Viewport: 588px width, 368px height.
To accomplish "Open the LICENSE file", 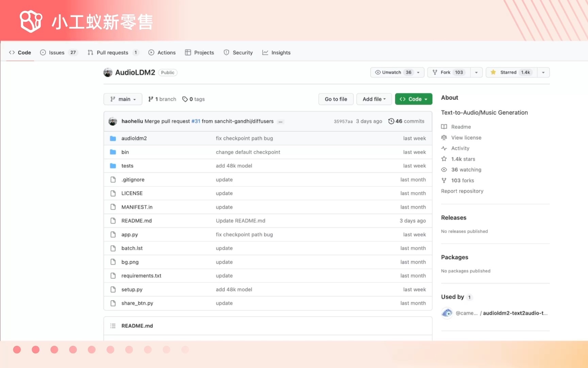I will pyautogui.click(x=132, y=193).
